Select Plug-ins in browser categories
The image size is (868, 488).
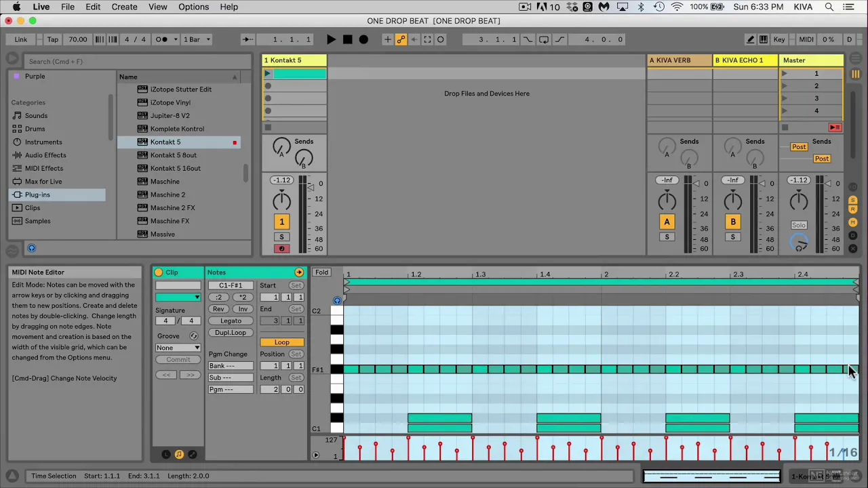(x=57, y=195)
